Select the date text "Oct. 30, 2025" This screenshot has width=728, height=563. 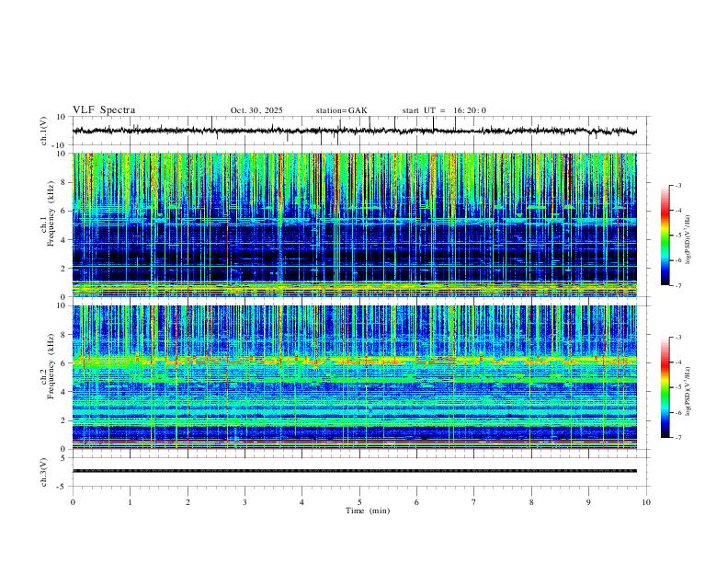click(256, 110)
